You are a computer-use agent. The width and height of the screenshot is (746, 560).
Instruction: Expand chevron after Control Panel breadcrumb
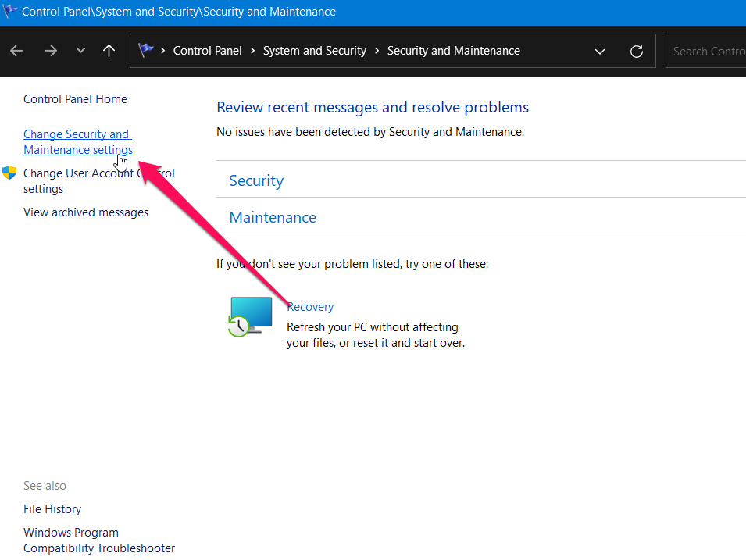(252, 51)
